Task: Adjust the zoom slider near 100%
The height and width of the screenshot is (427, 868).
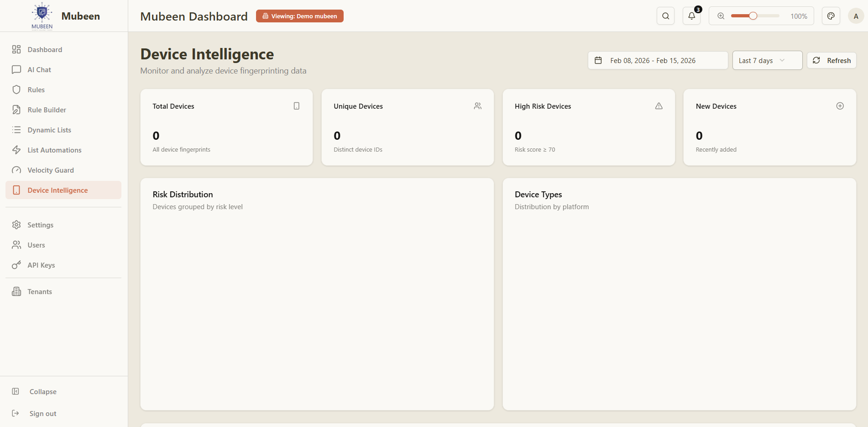Action: coord(753,16)
